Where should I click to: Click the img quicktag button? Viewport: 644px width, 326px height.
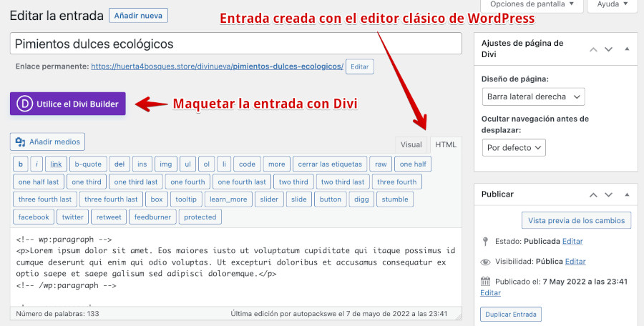pyautogui.click(x=166, y=164)
